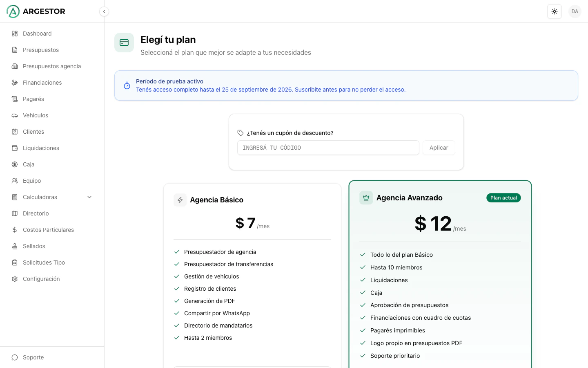Click the Vehículos car icon
The image size is (588, 368).
point(15,115)
